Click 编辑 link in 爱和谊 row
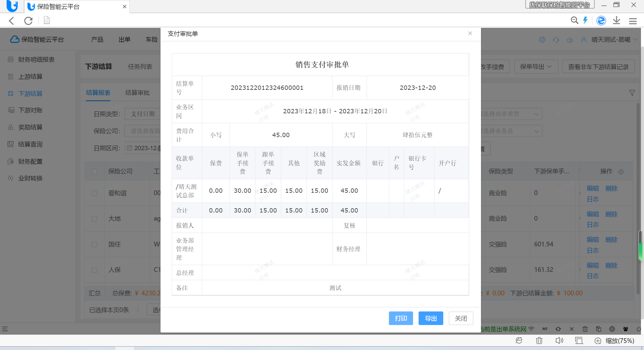Image resolution: width=644 pixels, height=350 pixels. (593, 188)
